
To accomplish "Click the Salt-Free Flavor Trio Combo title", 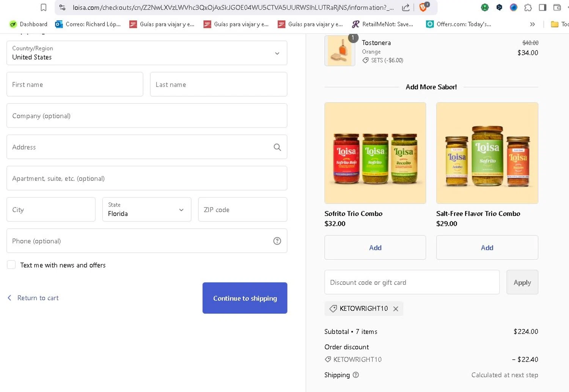I will tap(478, 213).
